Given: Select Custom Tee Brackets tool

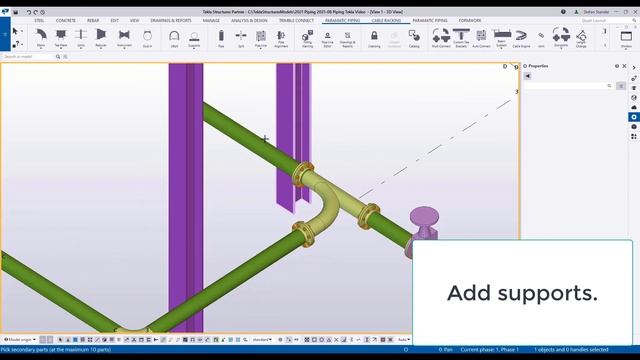Looking at the screenshot, I should coord(461,38).
